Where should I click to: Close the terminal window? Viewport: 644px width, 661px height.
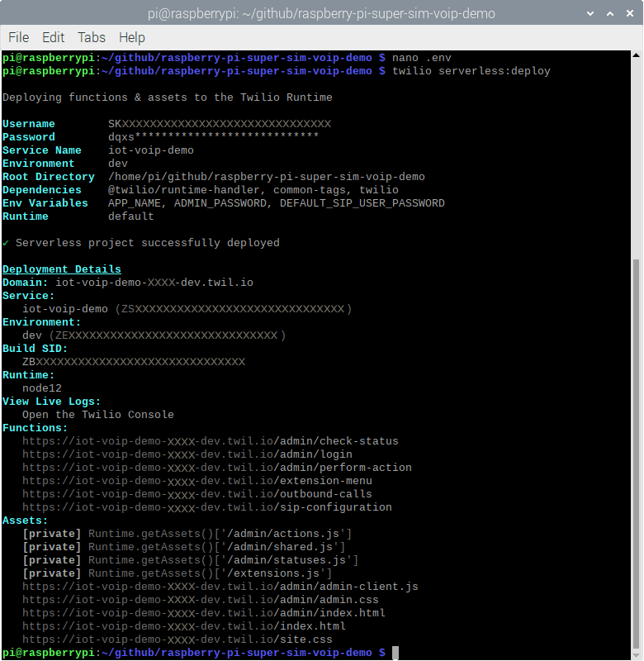point(630,13)
